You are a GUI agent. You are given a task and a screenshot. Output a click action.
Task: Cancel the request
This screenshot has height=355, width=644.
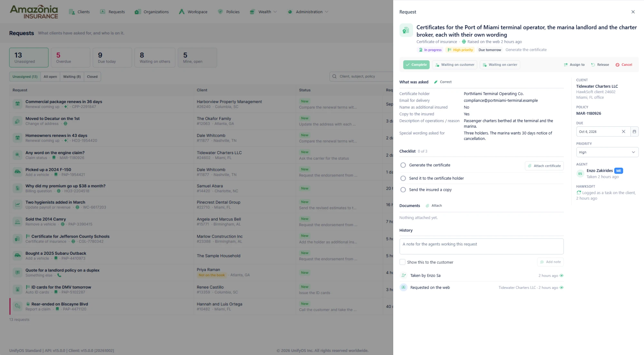click(x=624, y=65)
